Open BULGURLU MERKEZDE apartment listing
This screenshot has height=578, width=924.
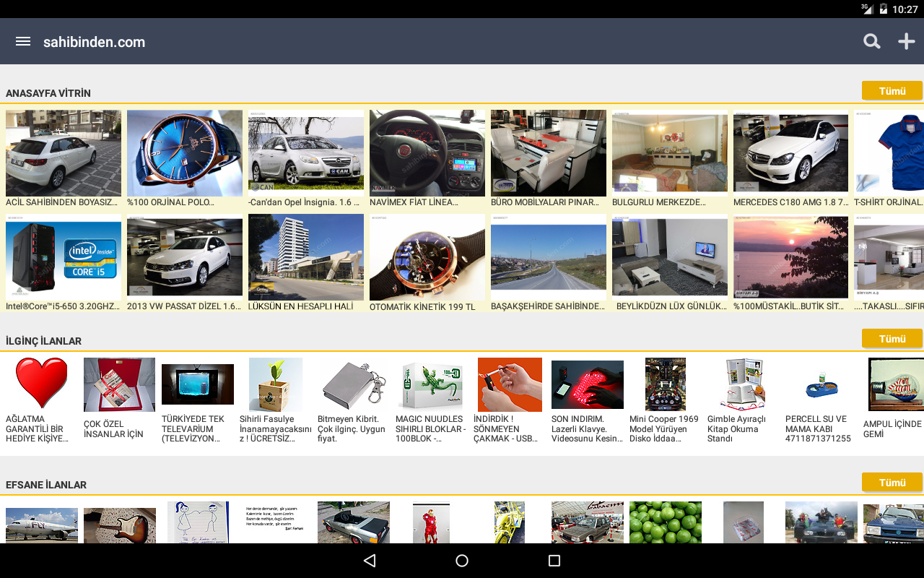pyautogui.click(x=670, y=159)
